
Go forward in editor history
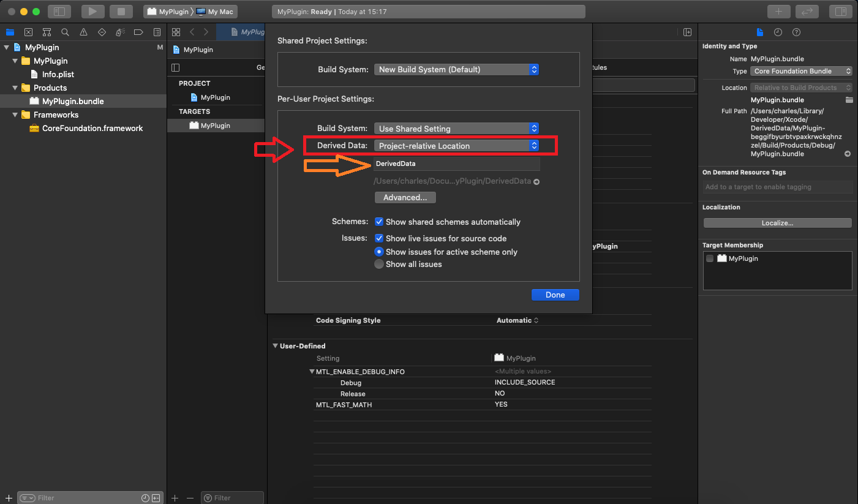click(x=206, y=32)
